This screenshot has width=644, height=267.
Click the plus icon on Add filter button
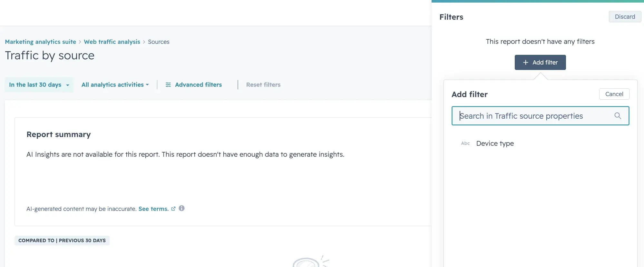coord(526,63)
